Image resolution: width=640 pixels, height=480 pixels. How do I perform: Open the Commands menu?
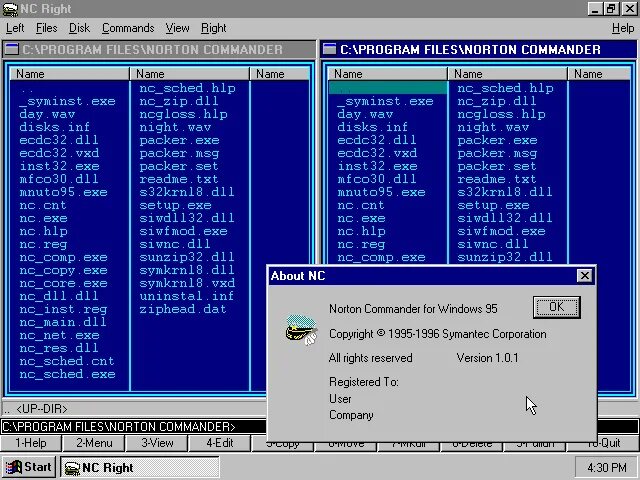(128, 28)
